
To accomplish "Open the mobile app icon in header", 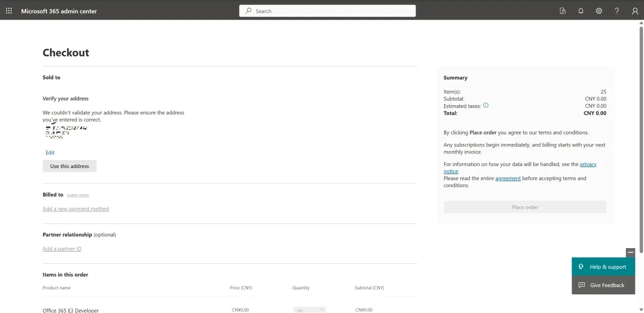I will coord(562,11).
